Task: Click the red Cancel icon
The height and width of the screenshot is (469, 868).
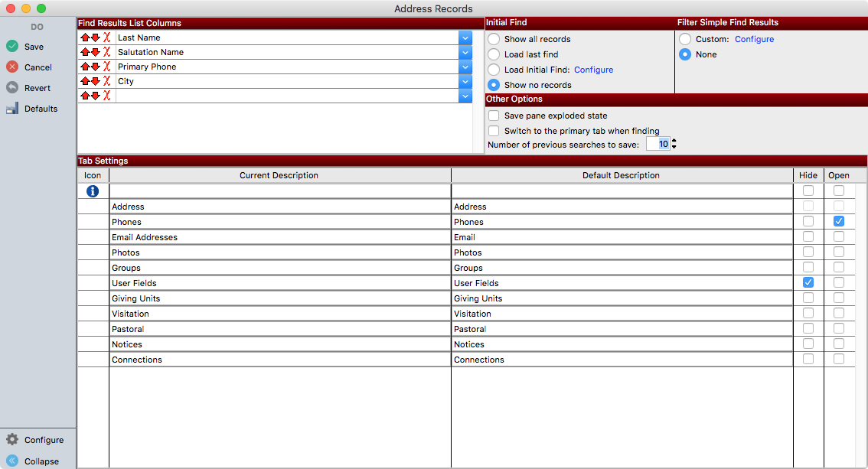Action: pos(12,67)
